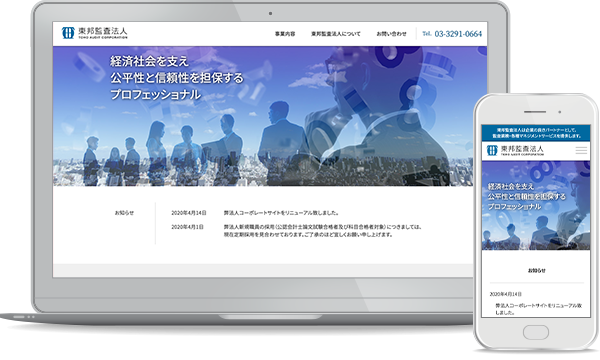This screenshot has width=600, height=360.
Task: Click the Toho Audit logo on desktop site
Action: 95,33
